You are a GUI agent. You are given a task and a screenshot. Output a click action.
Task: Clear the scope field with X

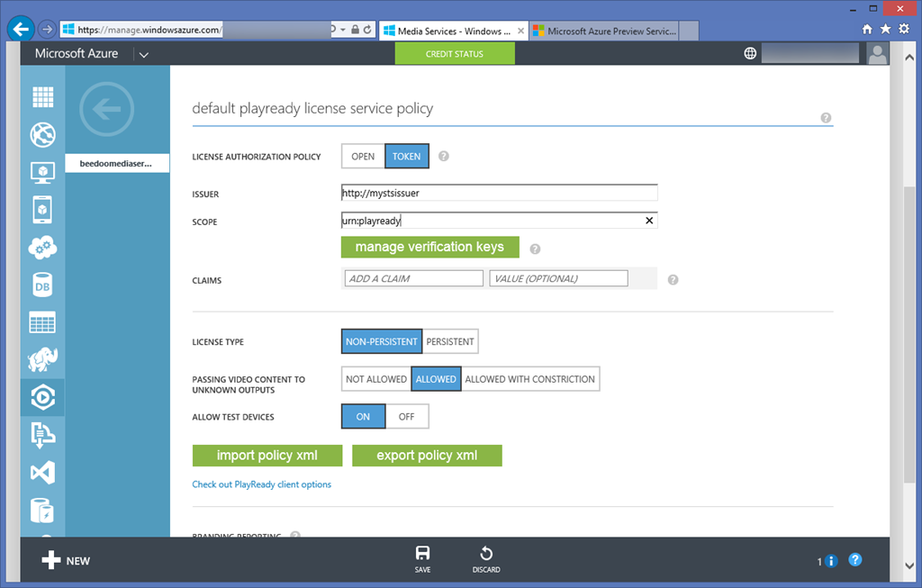[x=649, y=221]
